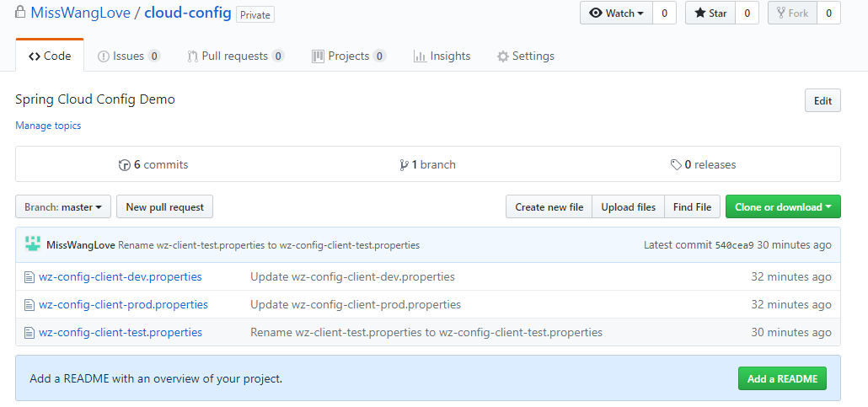Click the Issues count badge 0

tap(154, 56)
